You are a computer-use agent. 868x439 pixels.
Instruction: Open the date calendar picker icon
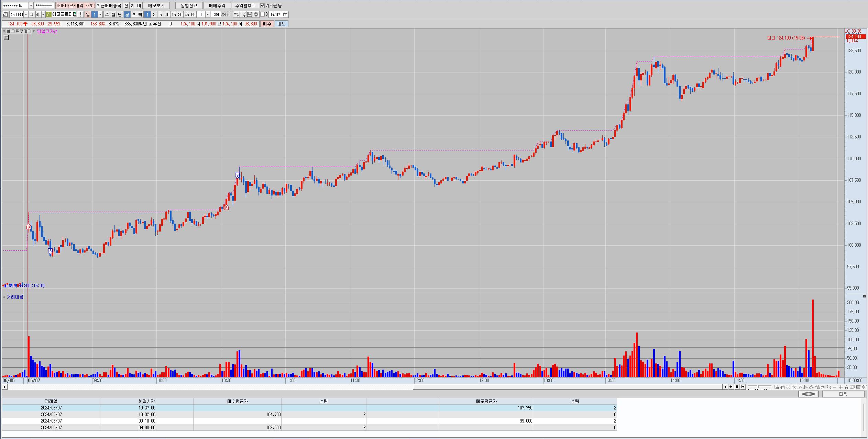click(x=285, y=14)
